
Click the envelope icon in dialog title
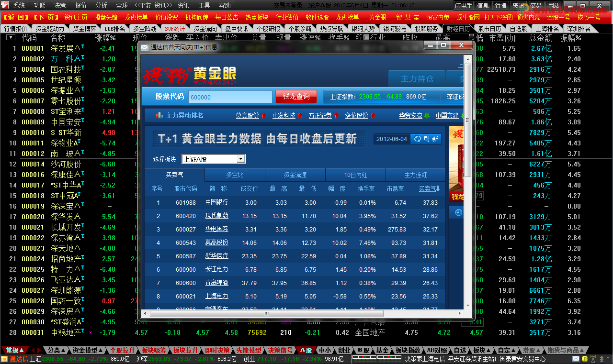tap(145, 47)
